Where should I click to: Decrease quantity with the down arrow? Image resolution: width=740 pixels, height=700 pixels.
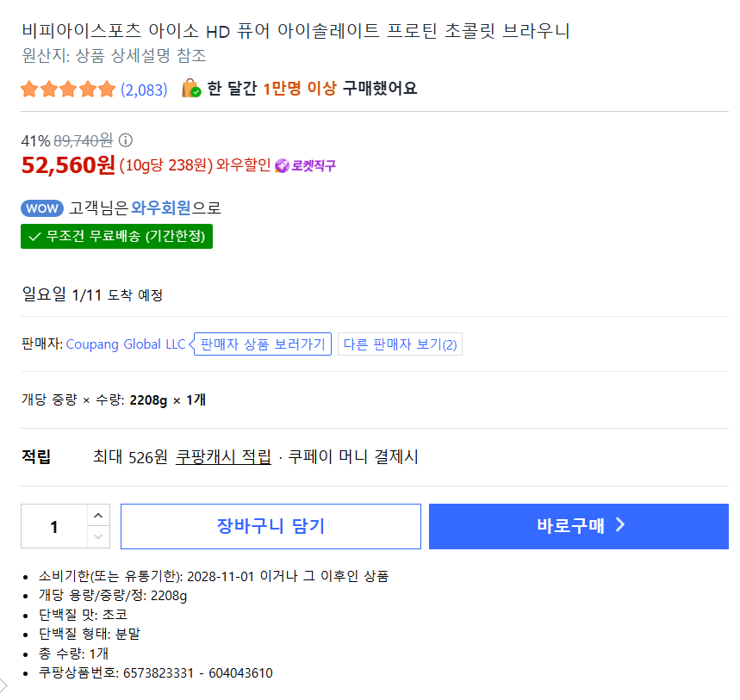[x=100, y=536]
